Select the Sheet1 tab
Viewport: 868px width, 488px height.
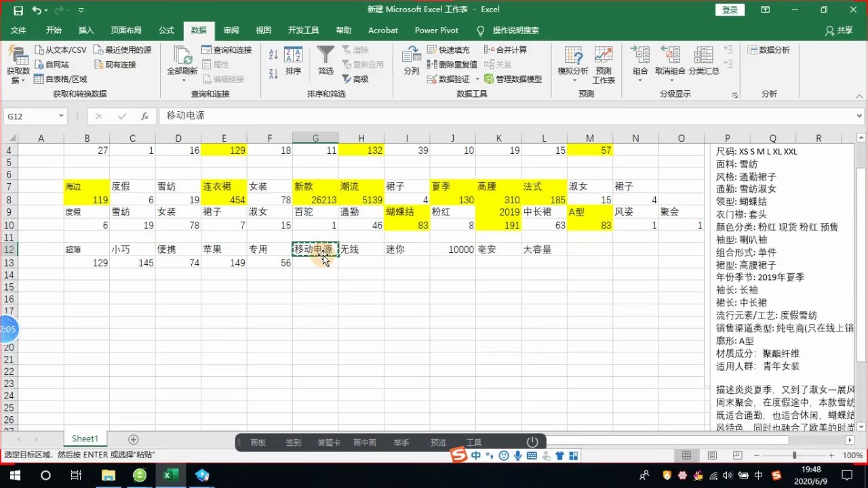pyautogui.click(x=85, y=439)
